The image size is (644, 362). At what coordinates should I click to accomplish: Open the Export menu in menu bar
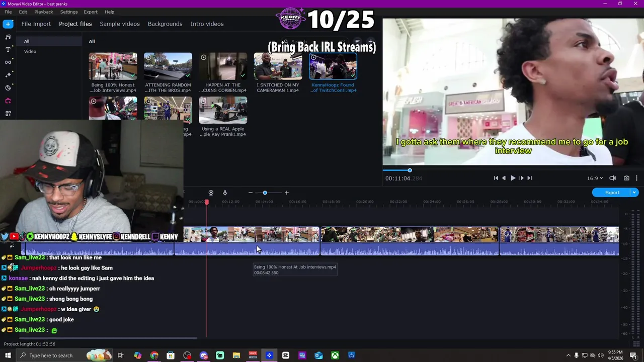pos(91,12)
